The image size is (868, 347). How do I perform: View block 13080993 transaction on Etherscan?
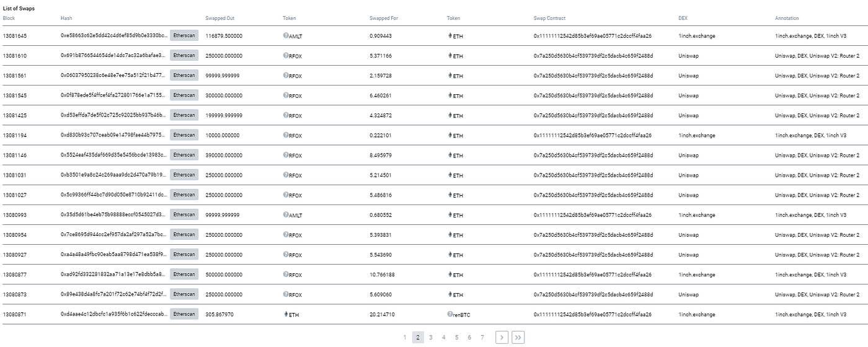pyautogui.click(x=184, y=214)
